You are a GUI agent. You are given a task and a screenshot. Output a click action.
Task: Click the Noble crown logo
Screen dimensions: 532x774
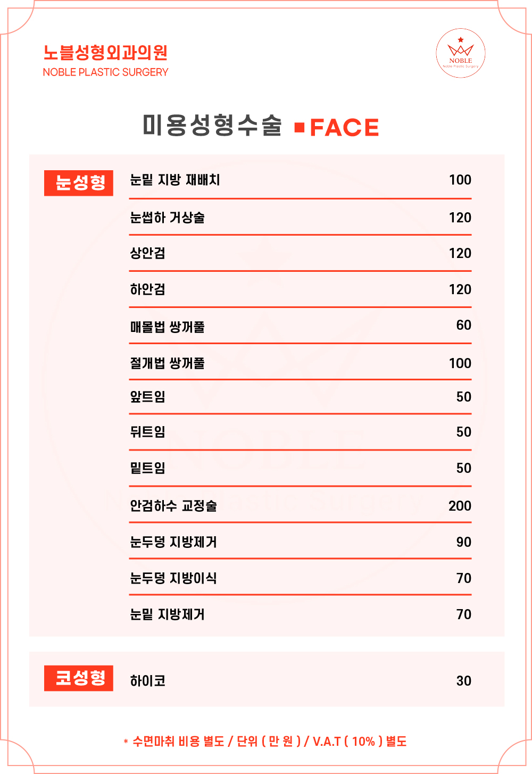pos(460,53)
